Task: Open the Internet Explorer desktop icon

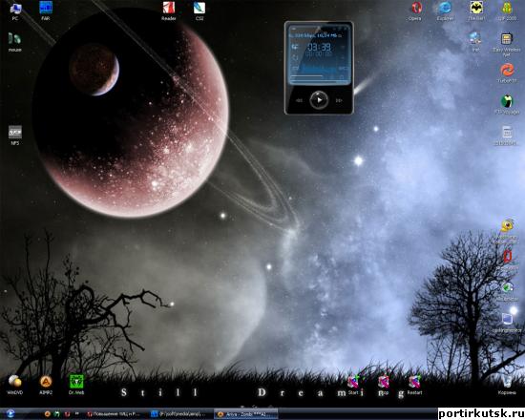Action: pos(446,11)
